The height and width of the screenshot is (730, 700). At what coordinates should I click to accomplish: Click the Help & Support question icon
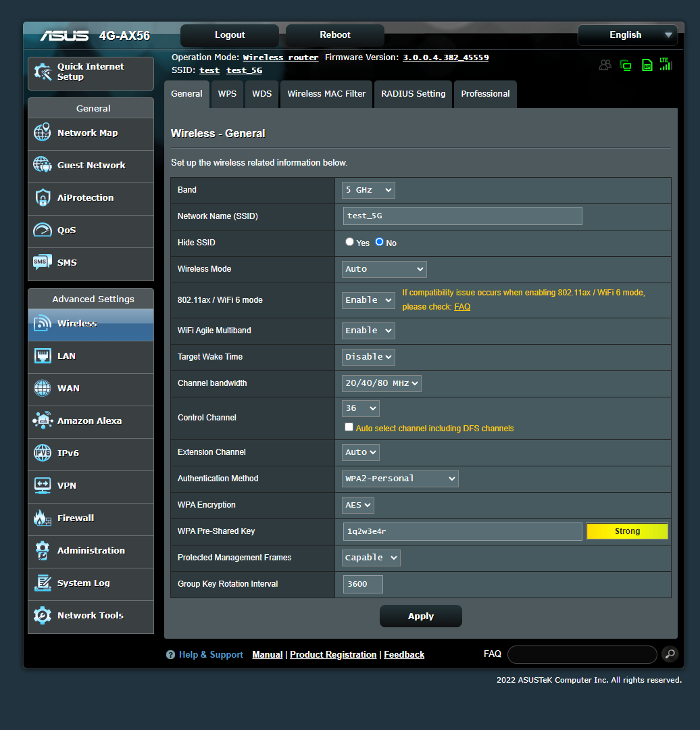pyautogui.click(x=170, y=654)
